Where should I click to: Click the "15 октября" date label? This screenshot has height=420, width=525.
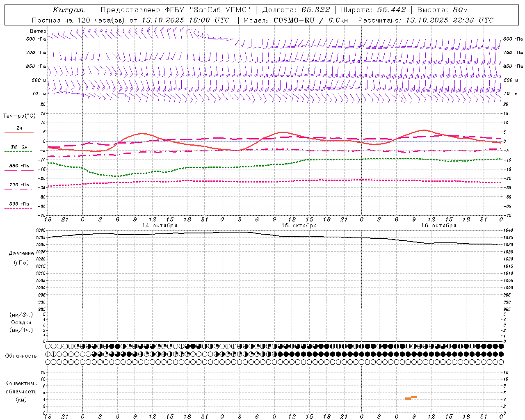point(299,226)
